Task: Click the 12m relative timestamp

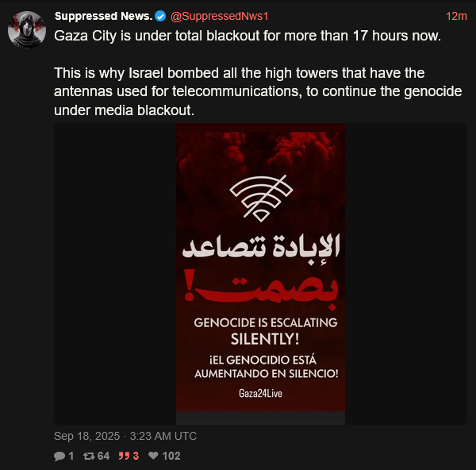Action: [x=456, y=16]
